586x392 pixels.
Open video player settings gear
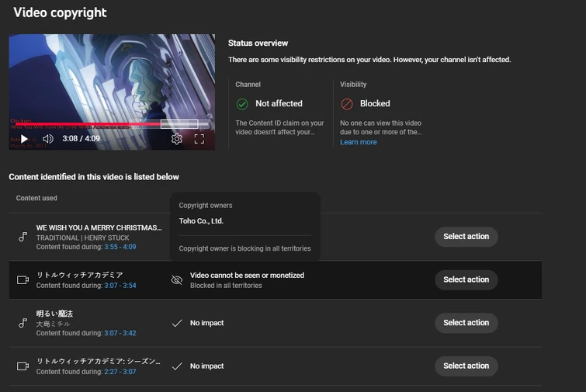coord(177,139)
